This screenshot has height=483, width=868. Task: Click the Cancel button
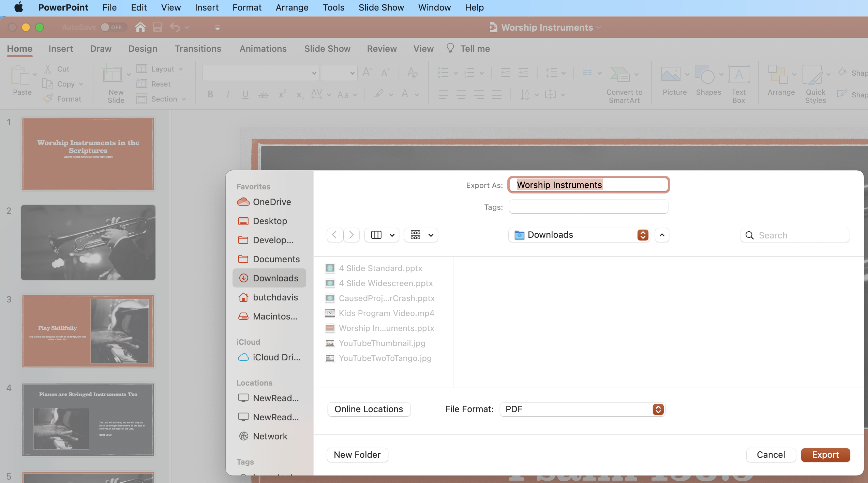[771, 455]
